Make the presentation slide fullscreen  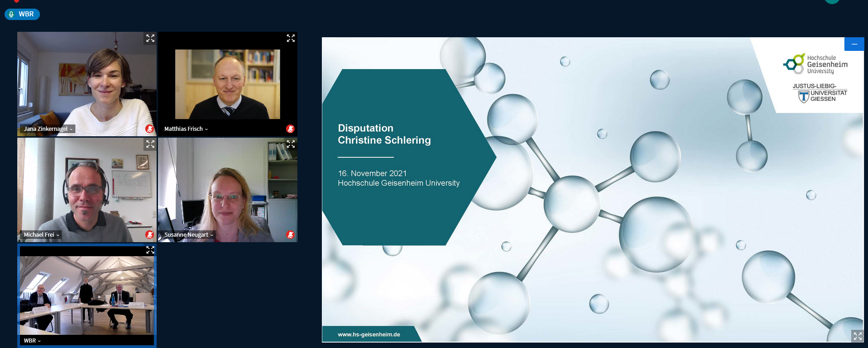point(857,336)
